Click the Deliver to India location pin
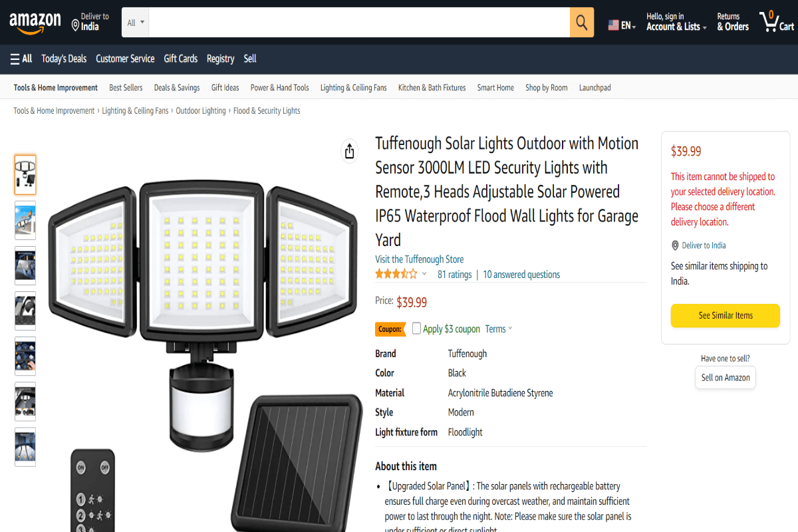Screen dimensions: 798x532 pos(76,25)
